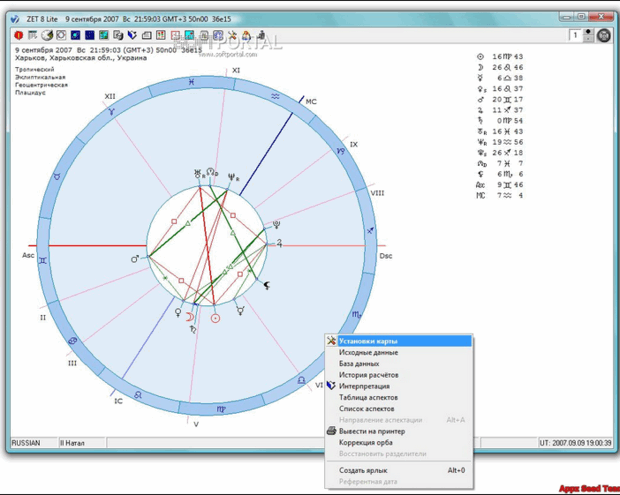Click the chart number field showing 1
Viewport: 620px width, 495px height.
[575, 36]
